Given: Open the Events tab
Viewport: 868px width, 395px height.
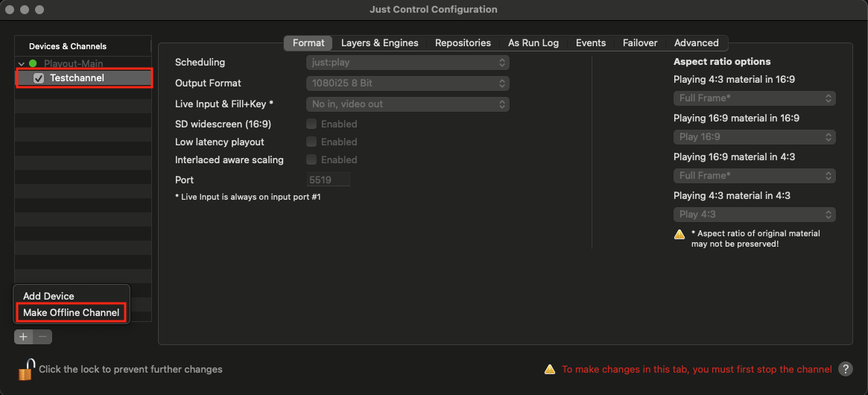Looking at the screenshot, I should coord(591,42).
